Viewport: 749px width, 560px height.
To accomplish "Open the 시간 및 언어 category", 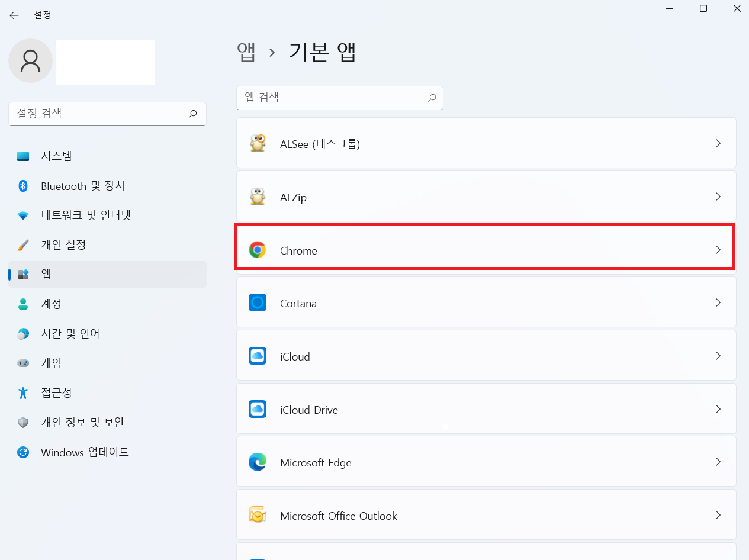I will (x=107, y=333).
